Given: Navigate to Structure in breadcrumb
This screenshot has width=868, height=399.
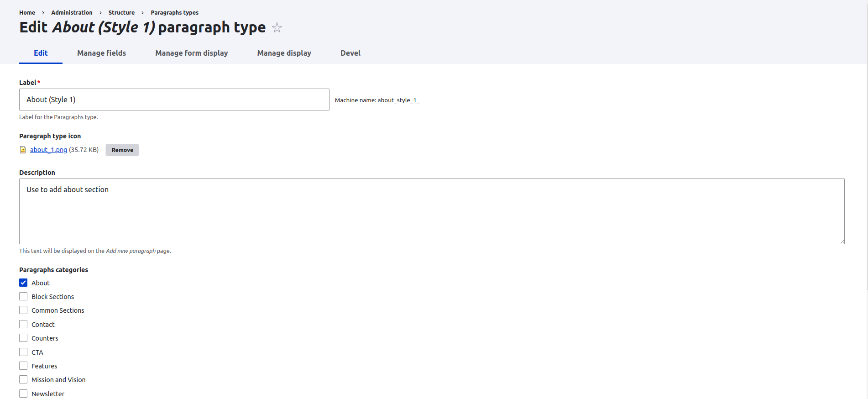Looking at the screenshot, I should tap(121, 13).
